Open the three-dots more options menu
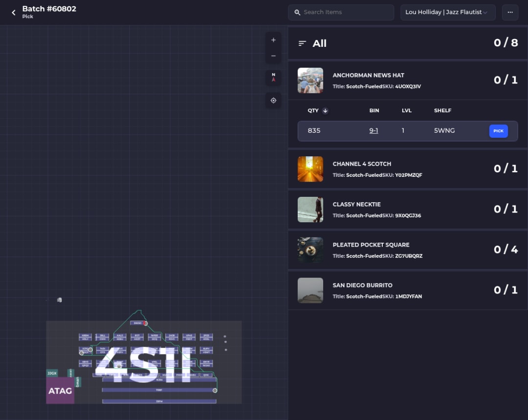 coord(510,12)
